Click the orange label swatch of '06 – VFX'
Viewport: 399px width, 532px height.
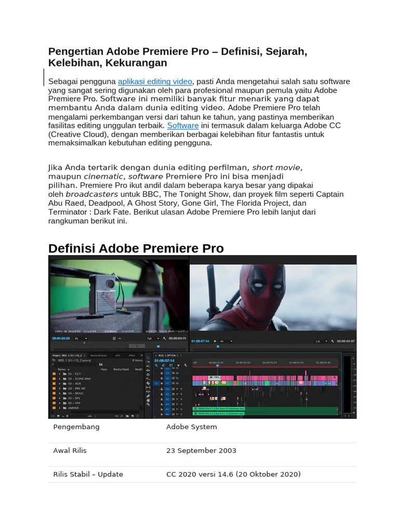pos(54,403)
